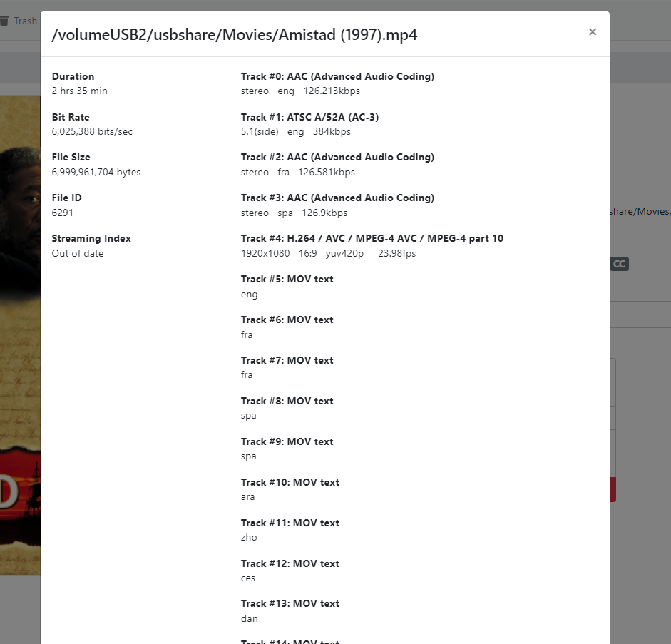The image size is (671, 644).
Task: Click the partially hidden share/Movies path text
Action: (640, 211)
